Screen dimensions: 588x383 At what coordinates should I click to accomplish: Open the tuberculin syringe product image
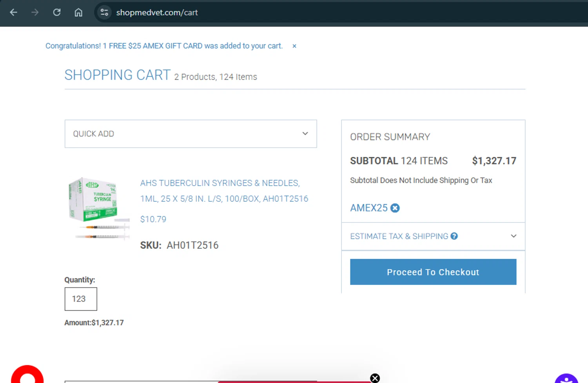pos(98,208)
